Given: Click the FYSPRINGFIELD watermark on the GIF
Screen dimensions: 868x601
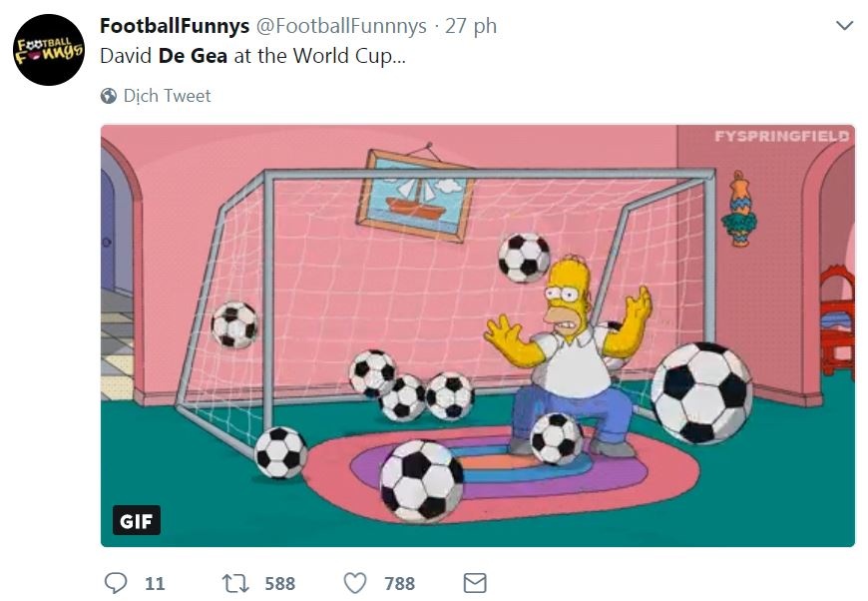Looking at the screenshot, I should (781, 136).
